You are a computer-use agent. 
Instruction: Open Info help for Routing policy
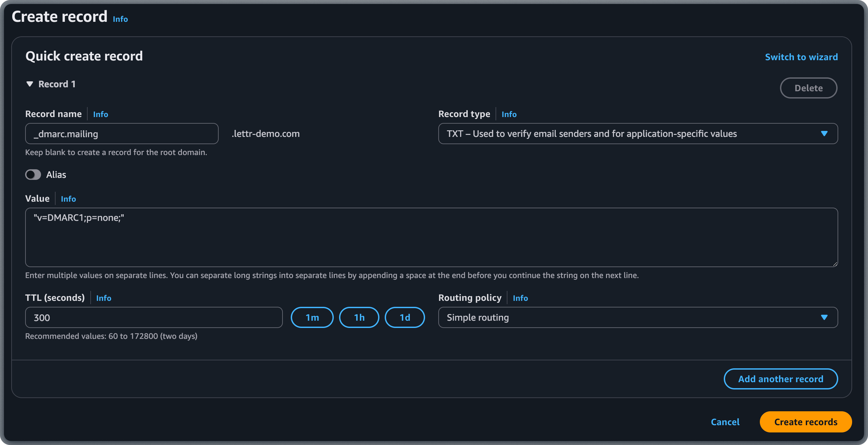click(x=520, y=298)
